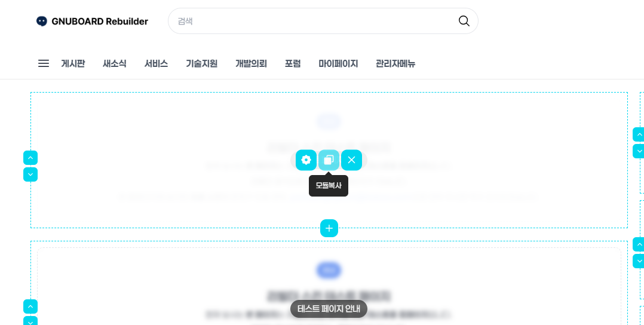Open the 관리자메뉴 menu
Screen dimensions: 644x325
tap(395, 63)
